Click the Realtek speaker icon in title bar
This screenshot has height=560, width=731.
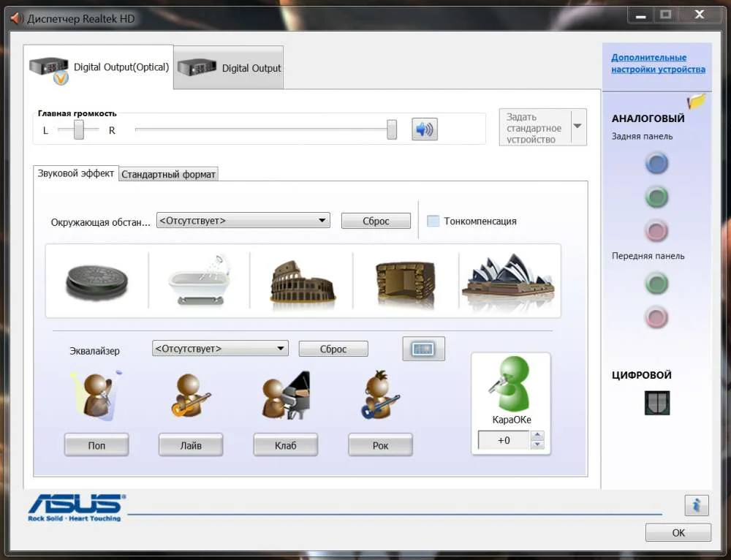17,19
